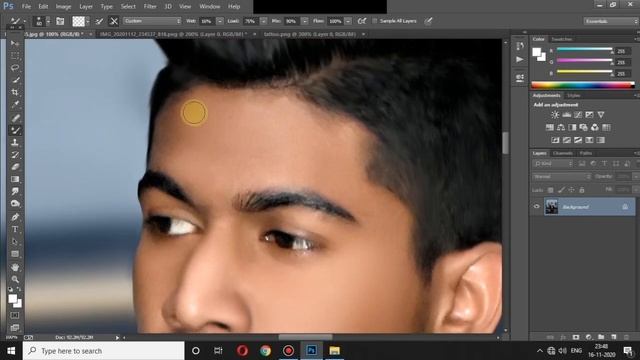Switch to the tattoo.png document tab

[x=310, y=34]
